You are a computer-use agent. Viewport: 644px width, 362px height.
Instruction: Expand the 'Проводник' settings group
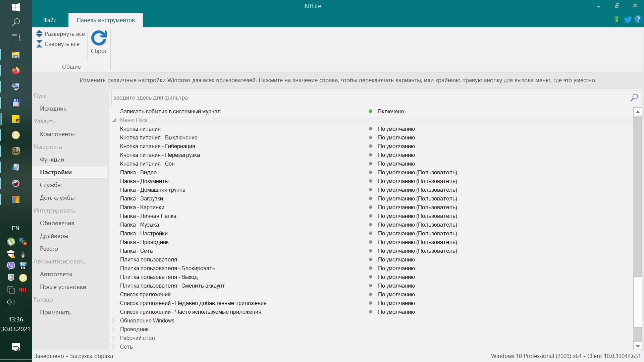(114, 329)
